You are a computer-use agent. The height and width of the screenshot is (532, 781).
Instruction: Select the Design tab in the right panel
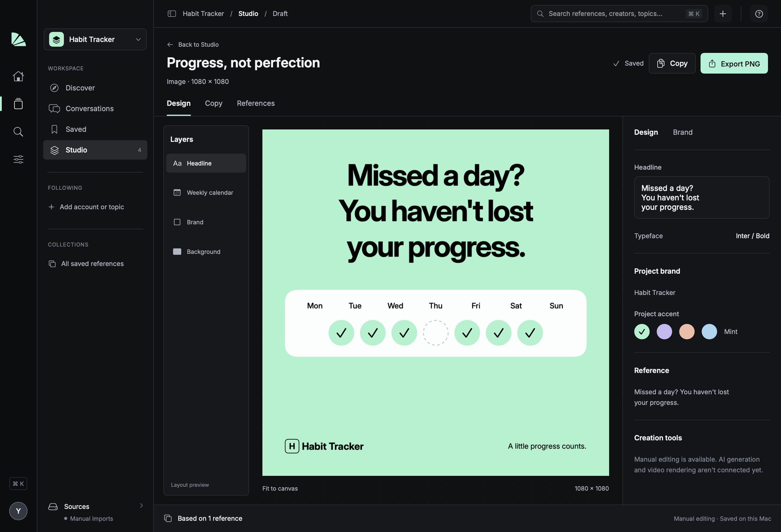pos(646,132)
